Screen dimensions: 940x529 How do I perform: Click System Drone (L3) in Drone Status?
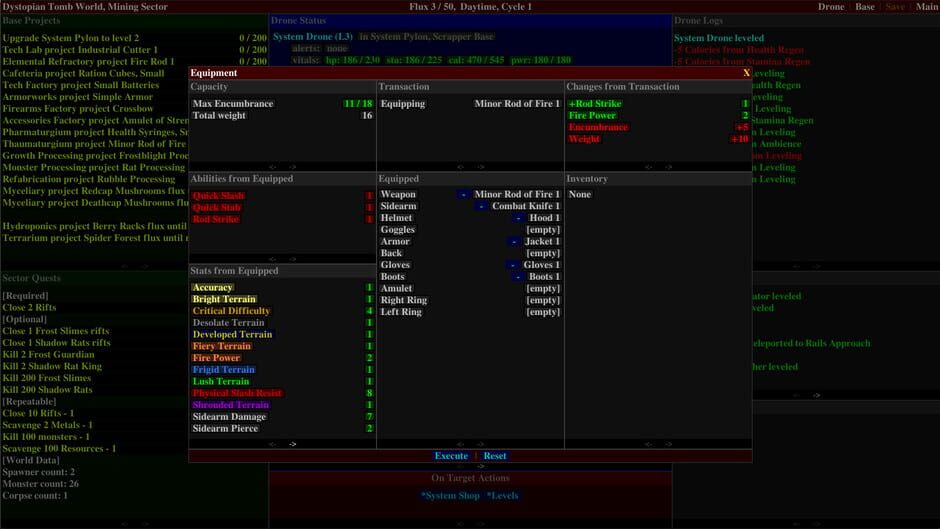313,37
